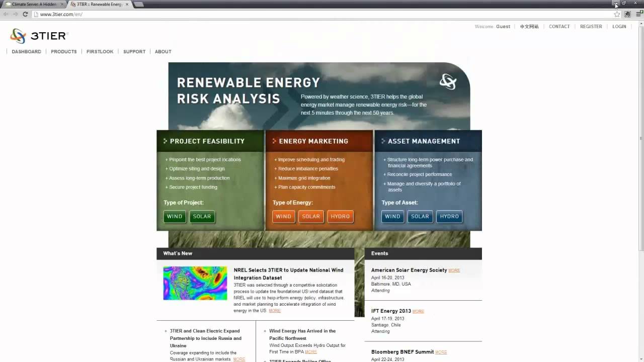Image resolution: width=644 pixels, height=362 pixels.
Task: Click the new tab button
Action: coord(139,5)
